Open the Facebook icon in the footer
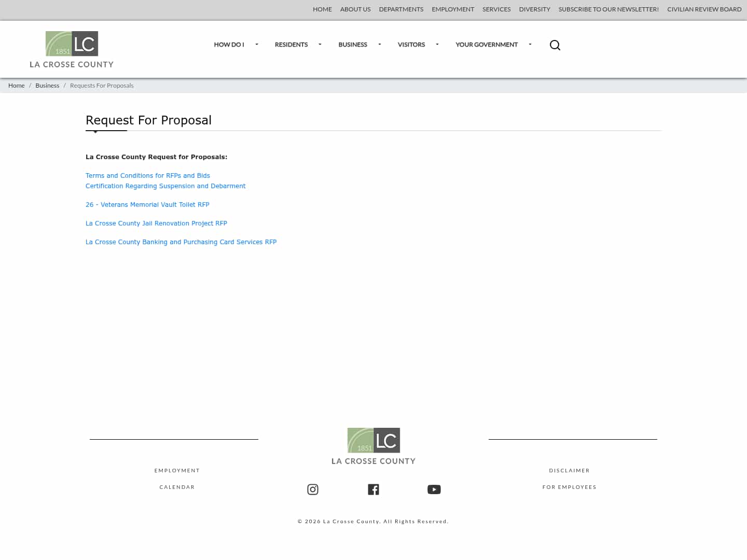 [x=373, y=489]
